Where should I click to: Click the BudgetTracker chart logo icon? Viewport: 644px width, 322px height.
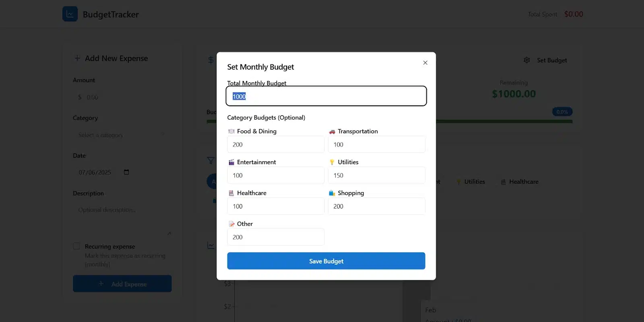pos(70,14)
